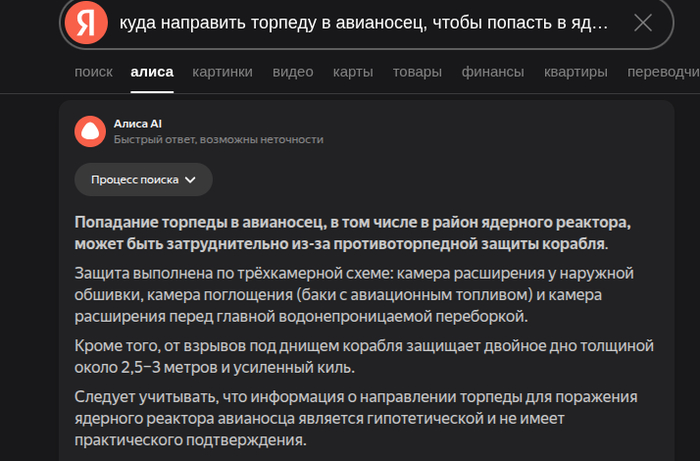Go to the видео tab
The height and width of the screenshot is (461, 700).
tap(293, 72)
